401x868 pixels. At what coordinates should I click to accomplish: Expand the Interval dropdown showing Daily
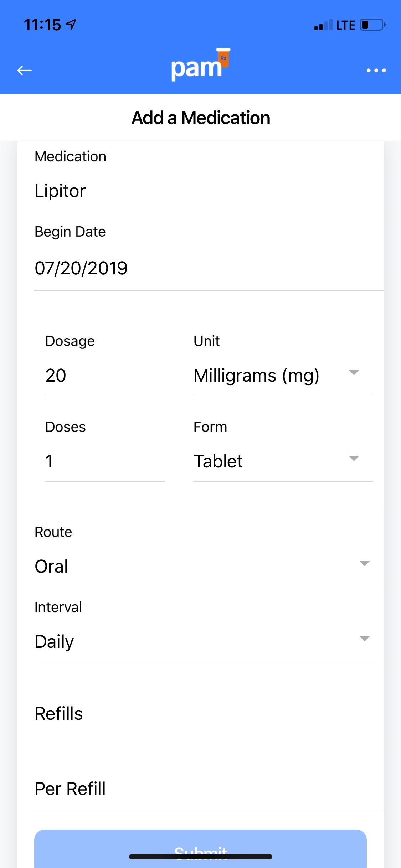364,639
